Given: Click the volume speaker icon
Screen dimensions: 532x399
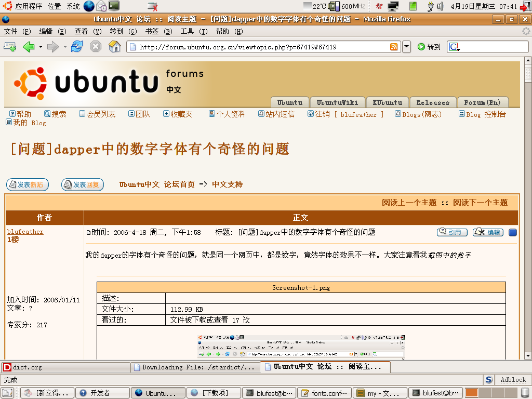Looking at the screenshot, I should 440,6.
